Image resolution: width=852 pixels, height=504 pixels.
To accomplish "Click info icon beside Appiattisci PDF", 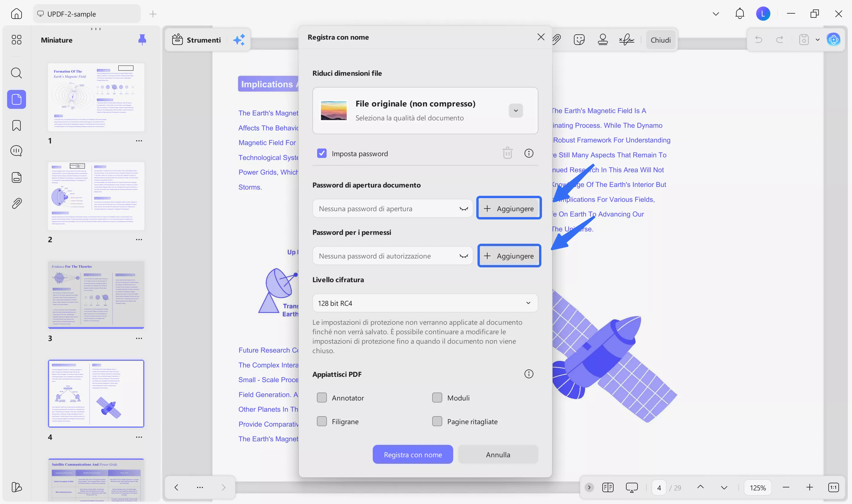I will tap(528, 374).
